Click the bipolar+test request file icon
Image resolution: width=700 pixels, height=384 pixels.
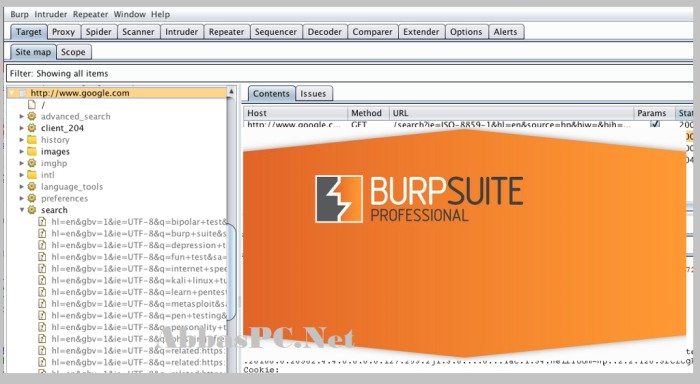pyautogui.click(x=42, y=221)
